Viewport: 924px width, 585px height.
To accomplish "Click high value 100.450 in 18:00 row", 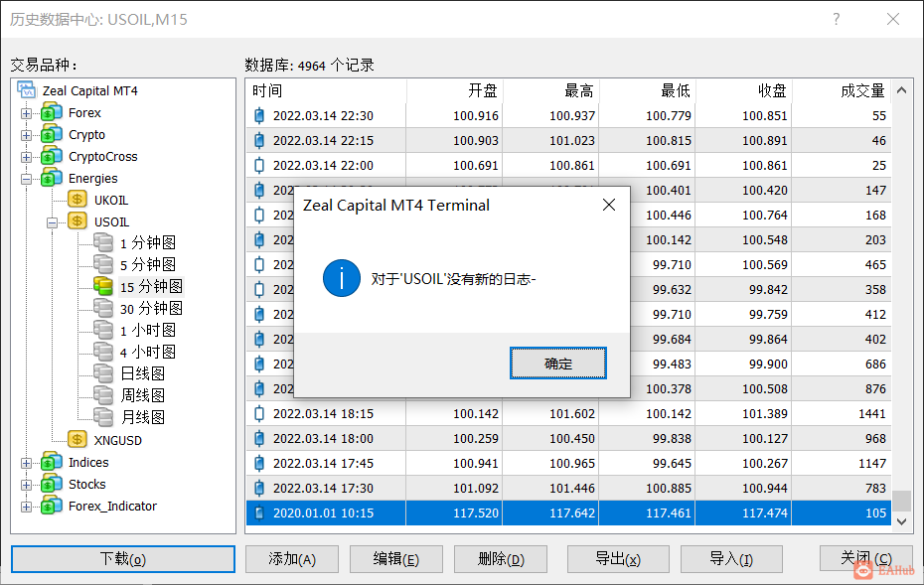I will click(571, 439).
